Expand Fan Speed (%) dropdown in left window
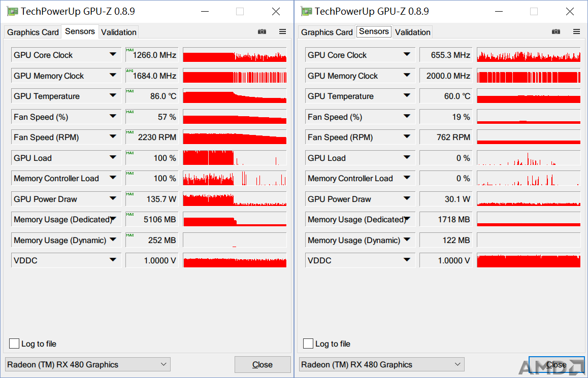 pyautogui.click(x=113, y=117)
